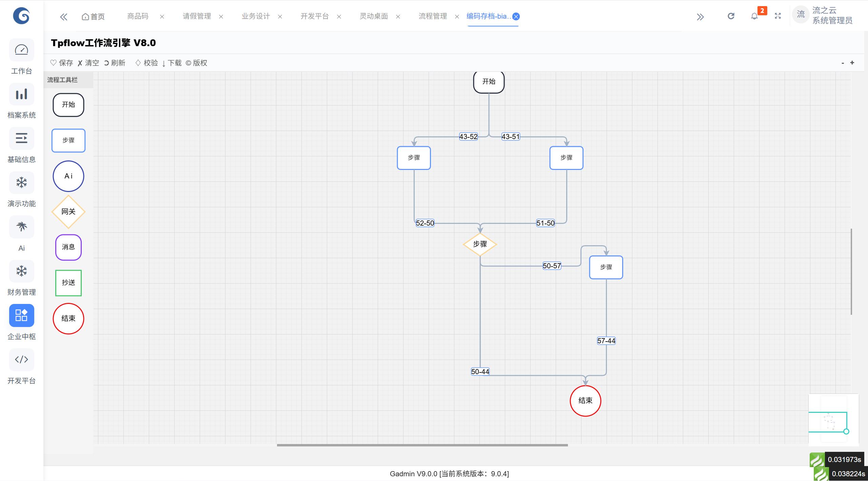The width and height of the screenshot is (868, 481).
Task: Select the 抄送 (CC) node tool
Action: [68, 283]
